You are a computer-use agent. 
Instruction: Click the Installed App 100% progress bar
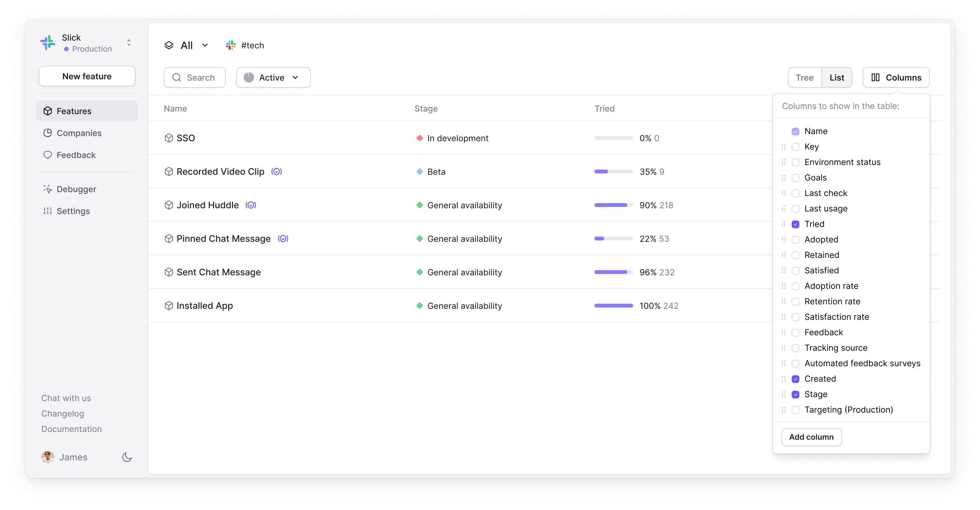pyautogui.click(x=613, y=305)
